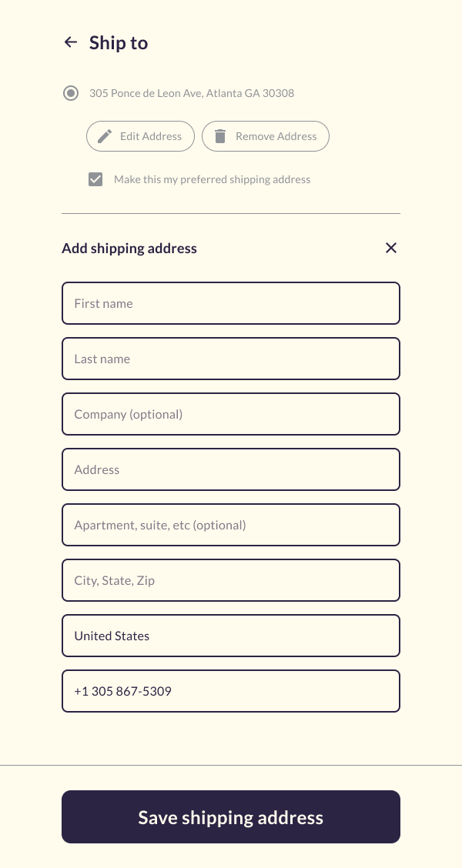The height and width of the screenshot is (868, 462).
Task: Open the United States country selector
Action: coord(231,636)
